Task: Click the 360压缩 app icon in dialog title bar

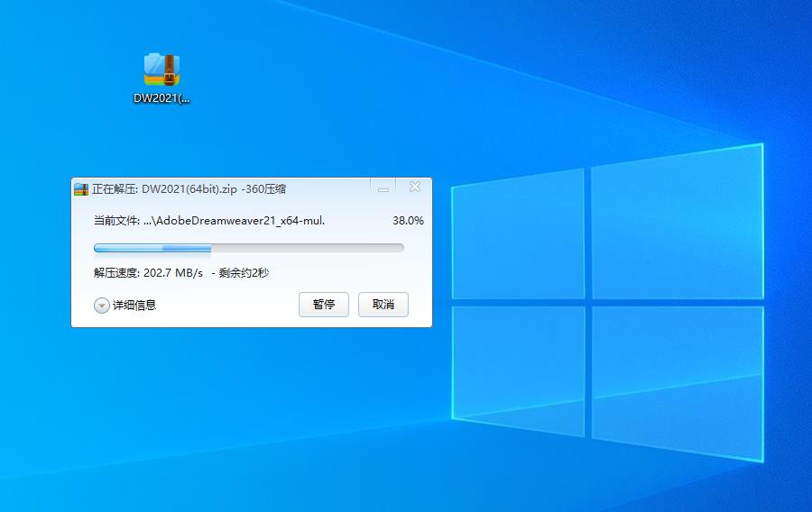Action: [81, 189]
